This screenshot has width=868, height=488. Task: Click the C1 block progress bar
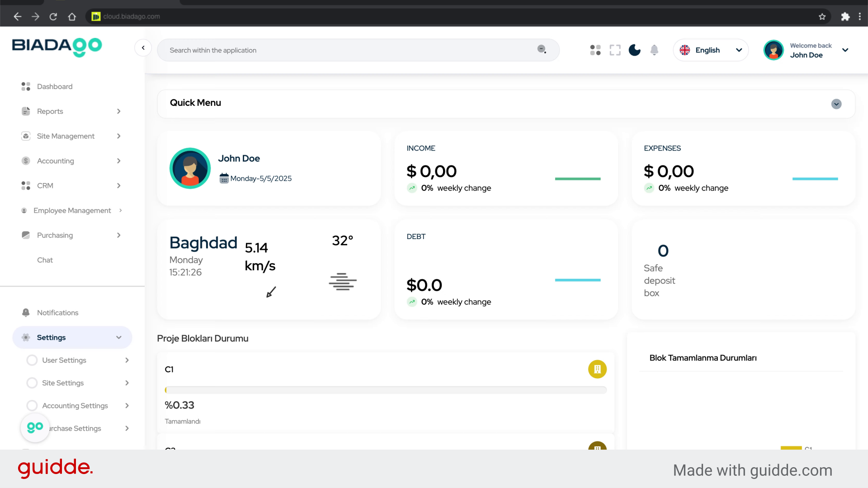386,390
